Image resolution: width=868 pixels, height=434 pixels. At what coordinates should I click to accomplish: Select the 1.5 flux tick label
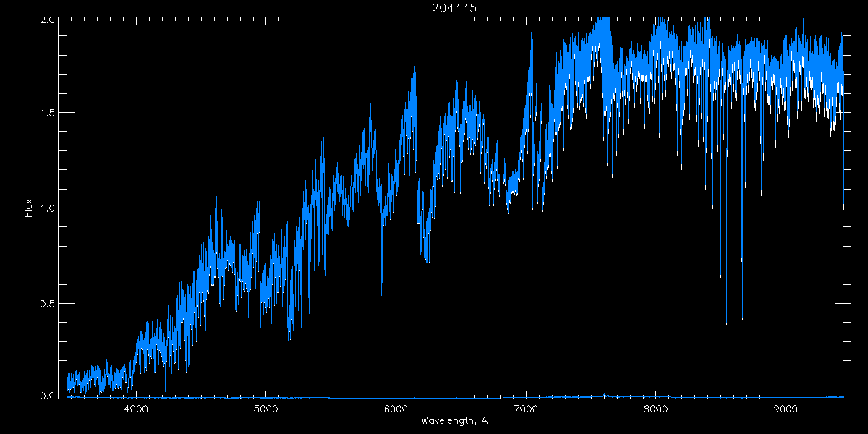pyautogui.click(x=46, y=114)
